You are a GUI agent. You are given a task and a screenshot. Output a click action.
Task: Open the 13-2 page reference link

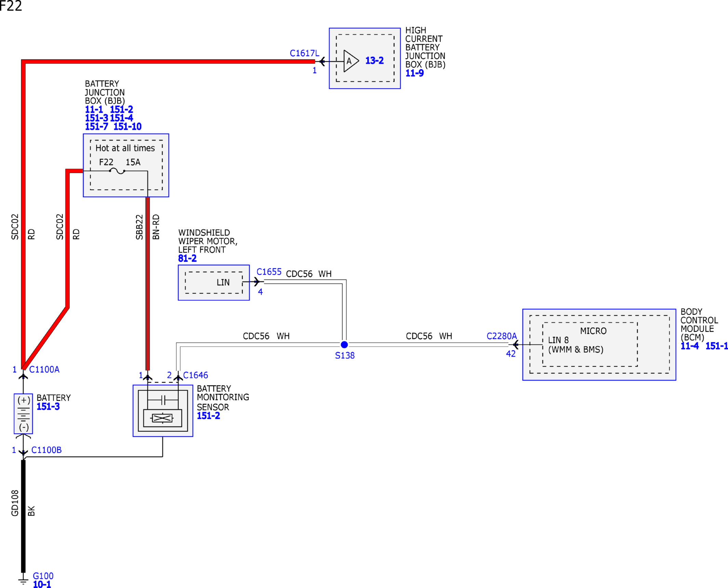tap(374, 61)
